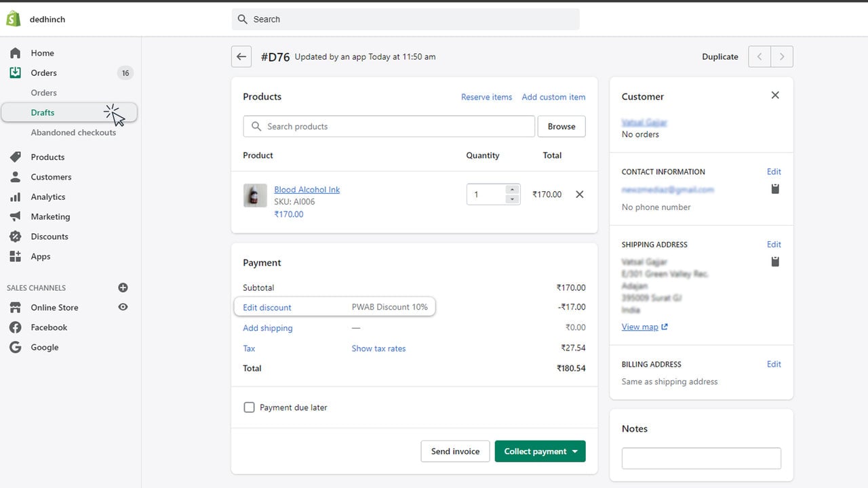Go to the next draft order chevron
This screenshot has height=488, width=868.
(x=782, y=57)
